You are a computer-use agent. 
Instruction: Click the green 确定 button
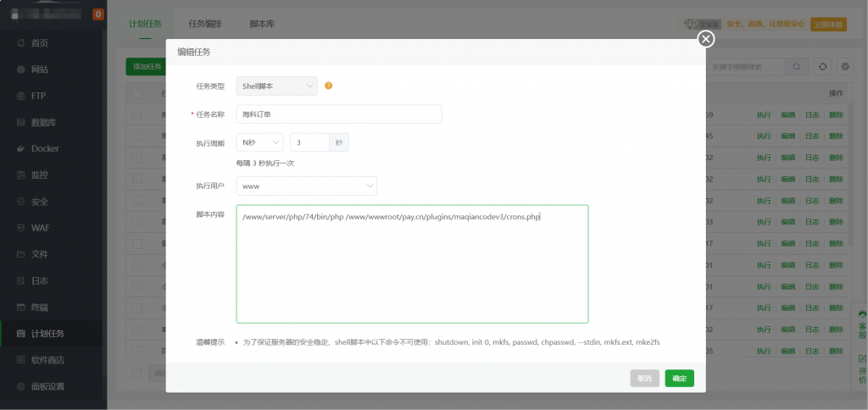click(679, 379)
